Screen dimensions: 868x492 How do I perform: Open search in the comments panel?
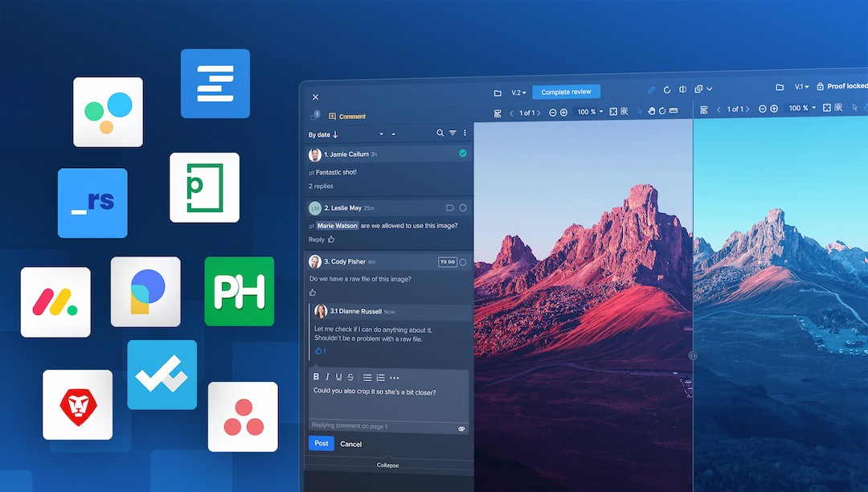[x=440, y=133]
